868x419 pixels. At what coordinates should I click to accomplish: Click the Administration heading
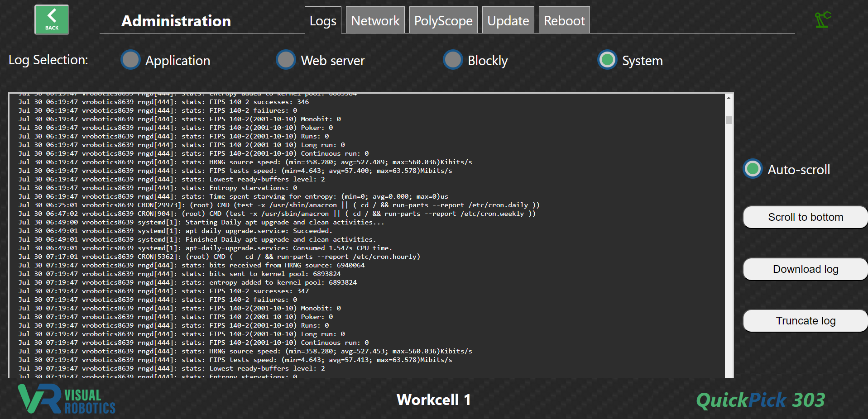[x=176, y=21]
